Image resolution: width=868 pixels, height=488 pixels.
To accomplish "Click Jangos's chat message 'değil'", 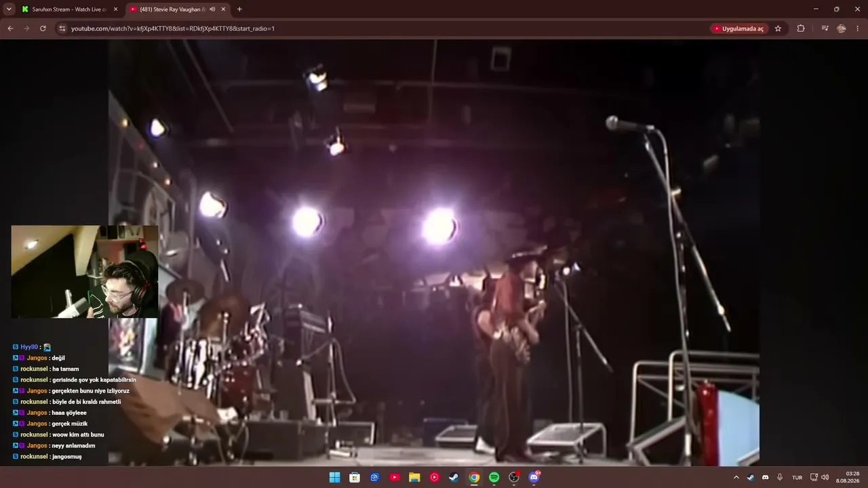I will click(58, 358).
